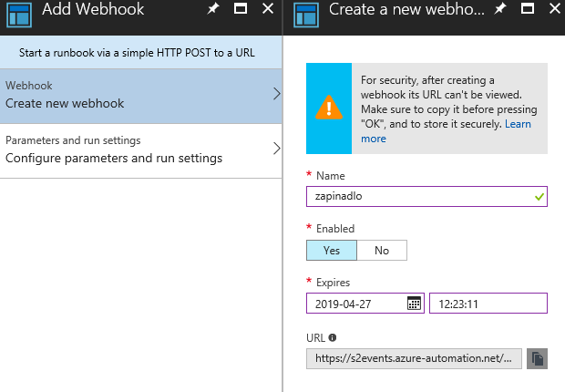This screenshot has width=565, height=392.
Task: Expand the Webhook chevron arrow
Action: [x=276, y=94]
